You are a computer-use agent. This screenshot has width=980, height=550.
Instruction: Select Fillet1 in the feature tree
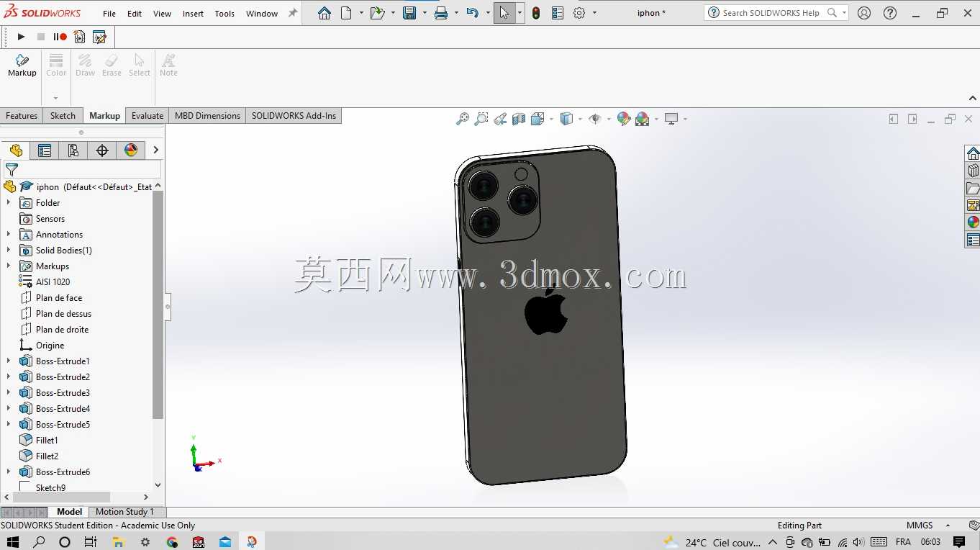(47, 441)
